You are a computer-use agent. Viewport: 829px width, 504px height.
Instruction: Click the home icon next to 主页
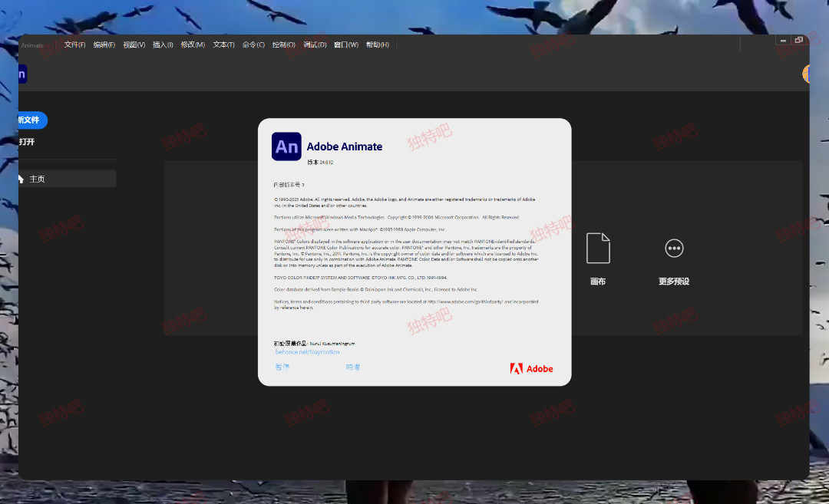pos(21,179)
